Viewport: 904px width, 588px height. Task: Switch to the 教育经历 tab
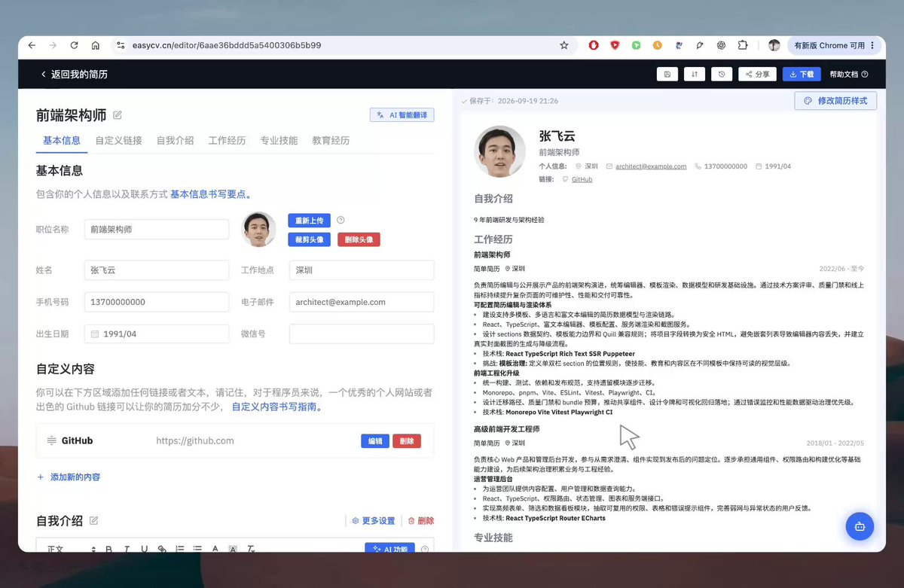click(x=331, y=141)
